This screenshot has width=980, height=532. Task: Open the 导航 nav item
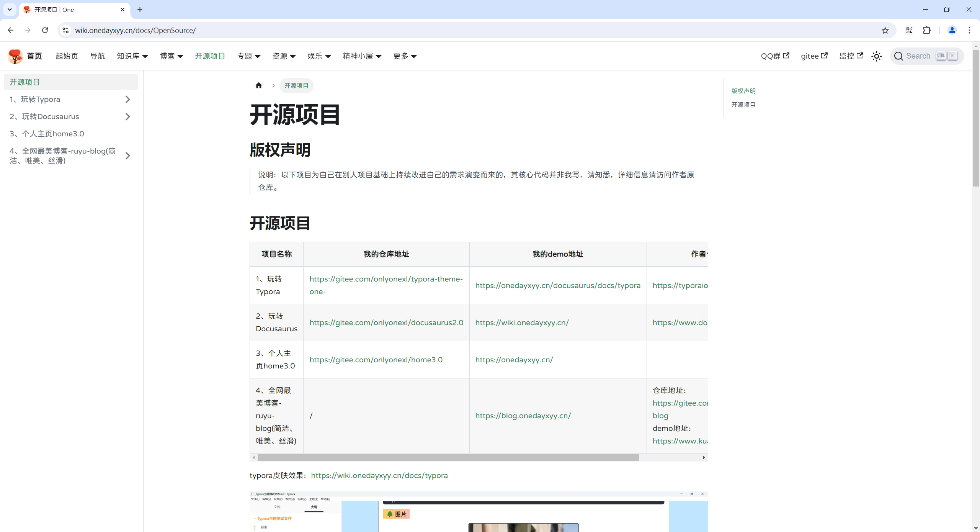tap(97, 56)
